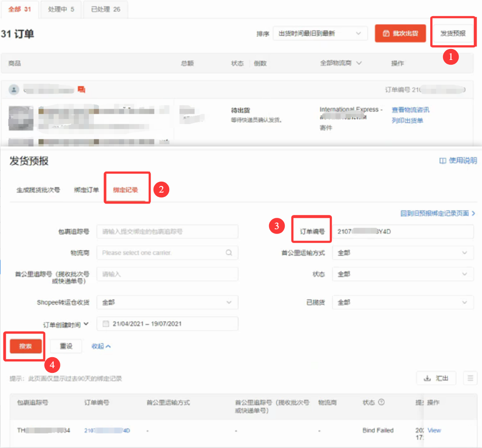Click the 订单编号 input field
This screenshot has width=482, height=448.
(x=403, y=232)
